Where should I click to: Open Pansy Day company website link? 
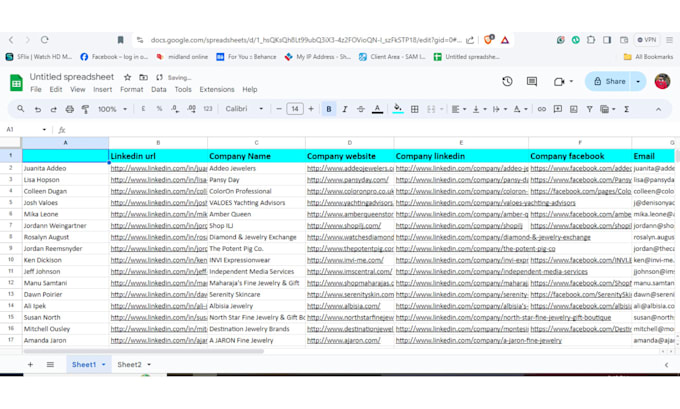click(348, 180)
